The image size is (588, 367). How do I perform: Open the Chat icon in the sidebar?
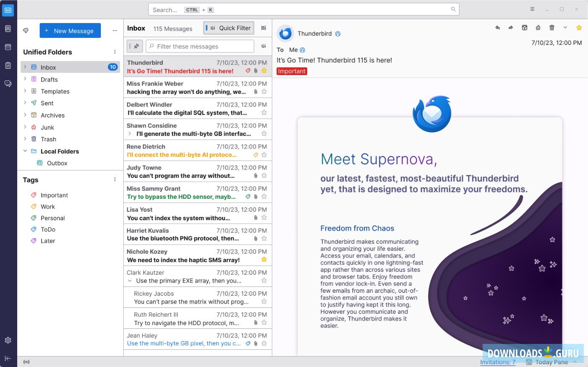[x=8, y=83]
